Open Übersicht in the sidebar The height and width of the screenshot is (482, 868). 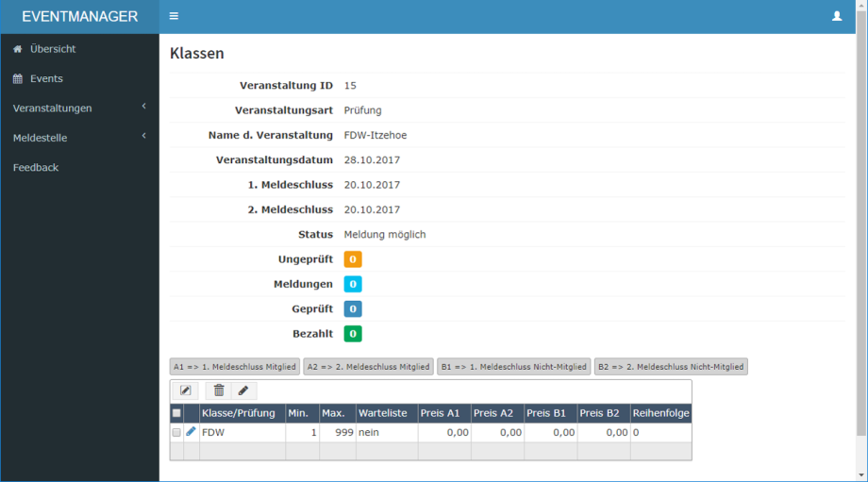pyautogui.click(x=53, y=49)
